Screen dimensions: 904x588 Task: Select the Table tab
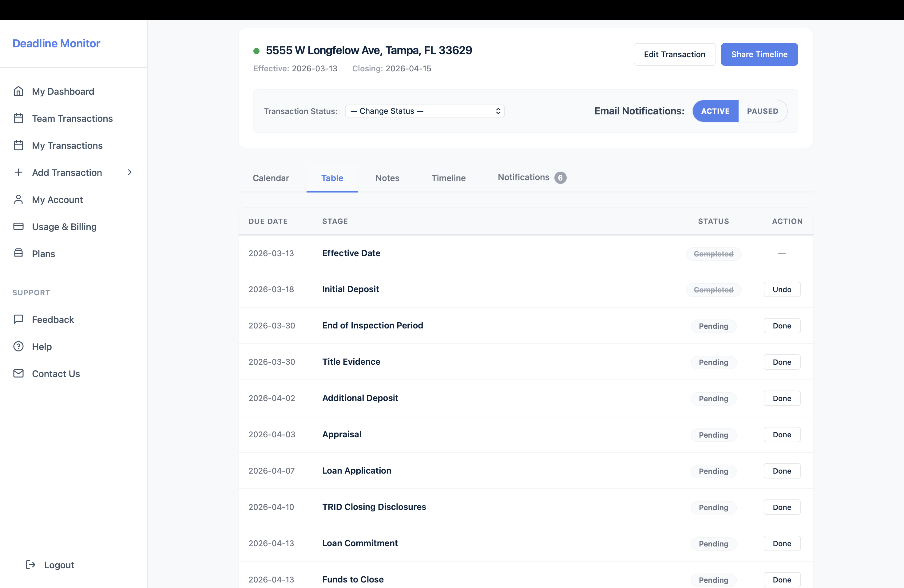point(332,178)
